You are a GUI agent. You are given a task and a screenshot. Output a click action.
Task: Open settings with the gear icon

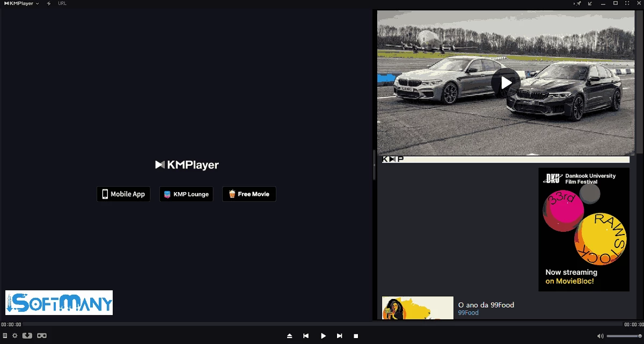15,336
